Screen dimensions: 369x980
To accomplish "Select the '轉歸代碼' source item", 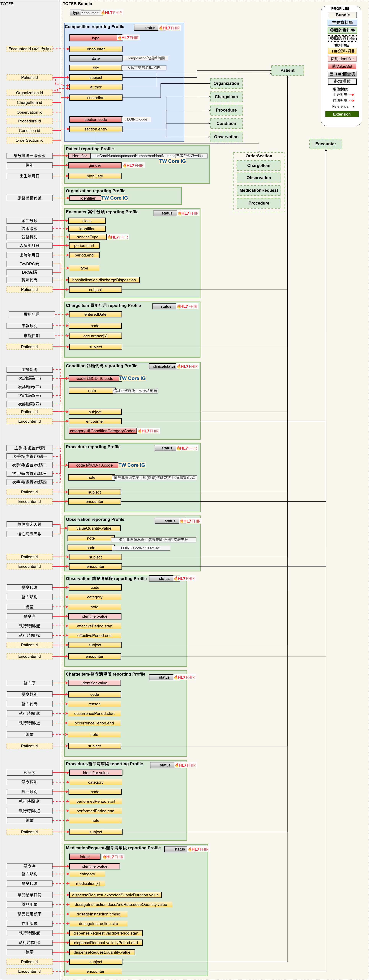I will point(29,280).
